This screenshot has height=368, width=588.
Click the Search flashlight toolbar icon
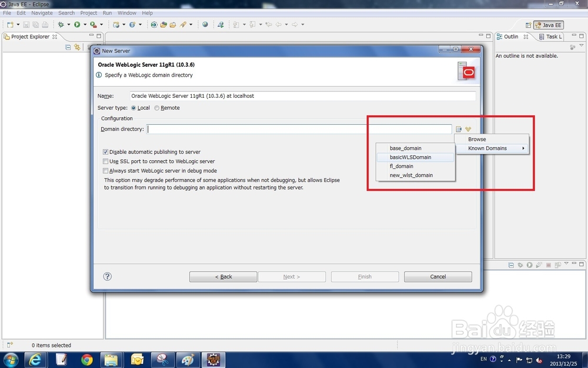point(183,24)
